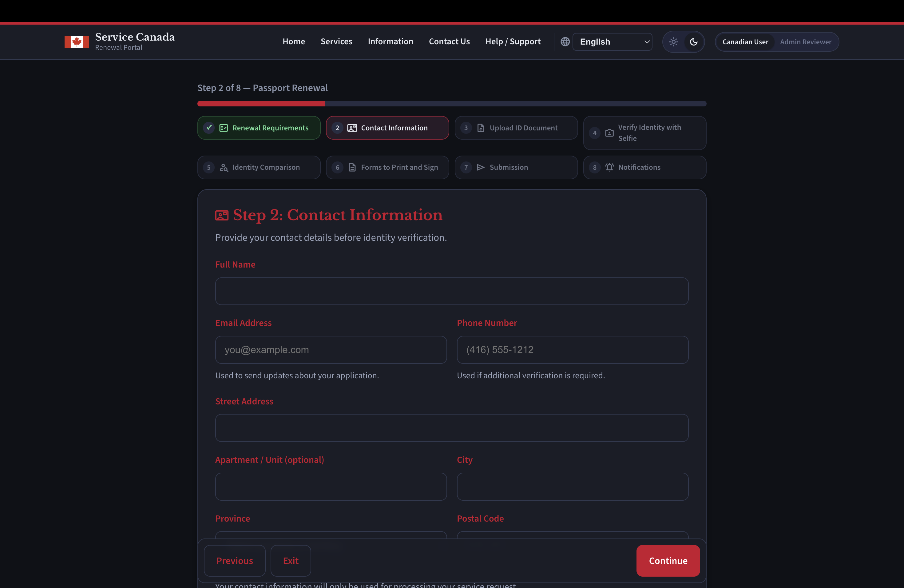Click the Forms to Print document icon
The height and width of the screenshot is (588, 904).
(352, 168)
